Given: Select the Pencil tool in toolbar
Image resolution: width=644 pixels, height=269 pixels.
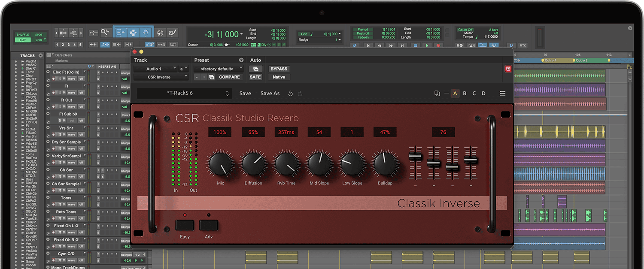Looking at the screenshot, I should point(173,33).
